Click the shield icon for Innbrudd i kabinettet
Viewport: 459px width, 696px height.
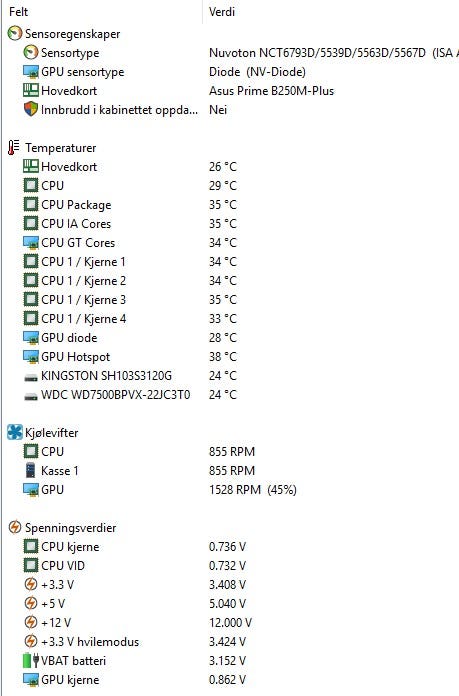pos(31,109)
